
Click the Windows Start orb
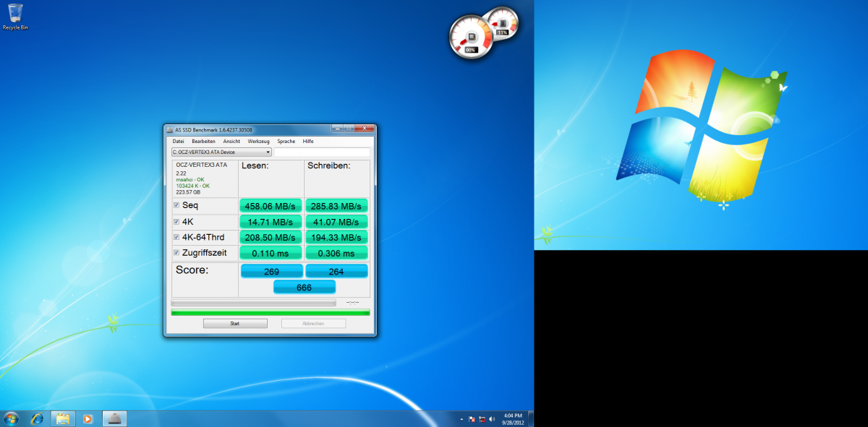pos(12,418)
